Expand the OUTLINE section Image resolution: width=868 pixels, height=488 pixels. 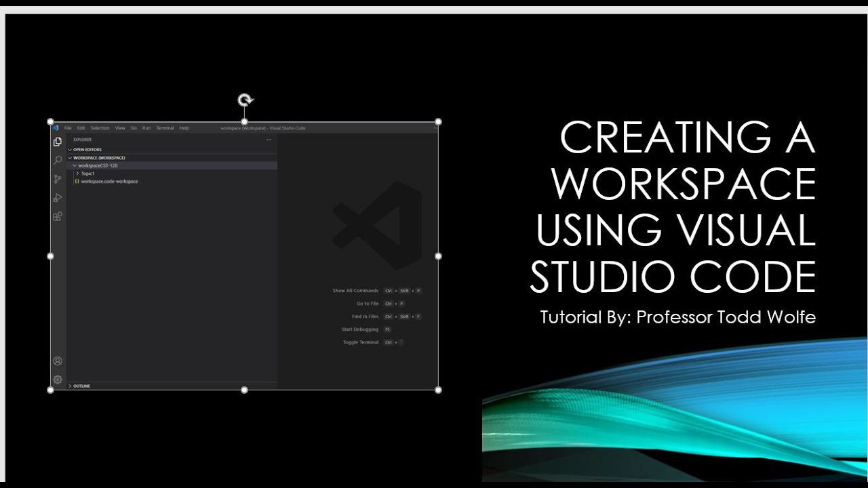coord(70,386)
